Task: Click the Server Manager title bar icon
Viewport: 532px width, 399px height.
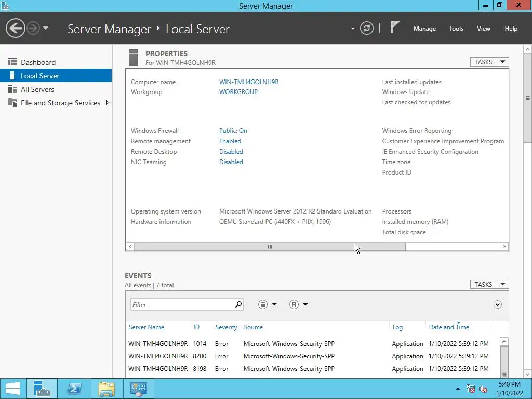Action: [5, 5]
